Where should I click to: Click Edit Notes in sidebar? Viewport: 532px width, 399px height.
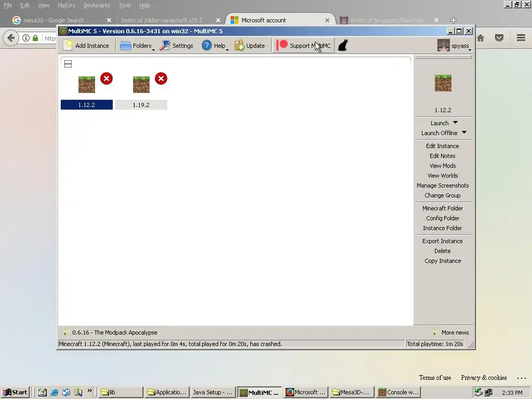[x=443, y=156]
